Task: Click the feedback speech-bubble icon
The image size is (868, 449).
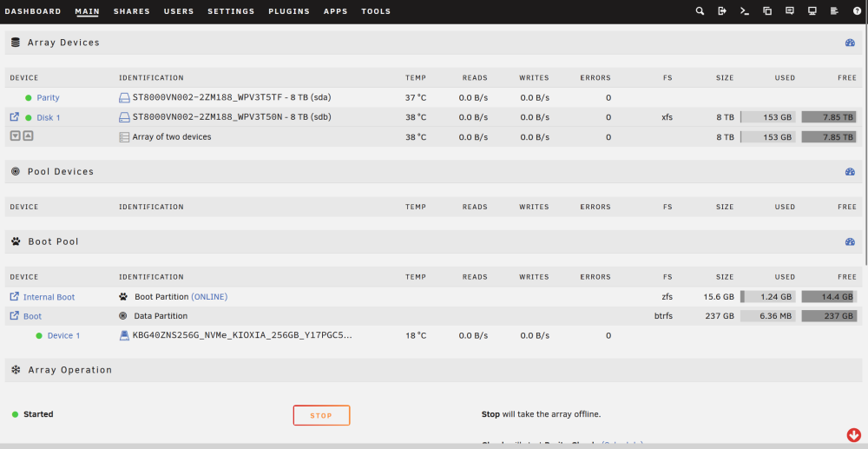Action: click(790, 11)
